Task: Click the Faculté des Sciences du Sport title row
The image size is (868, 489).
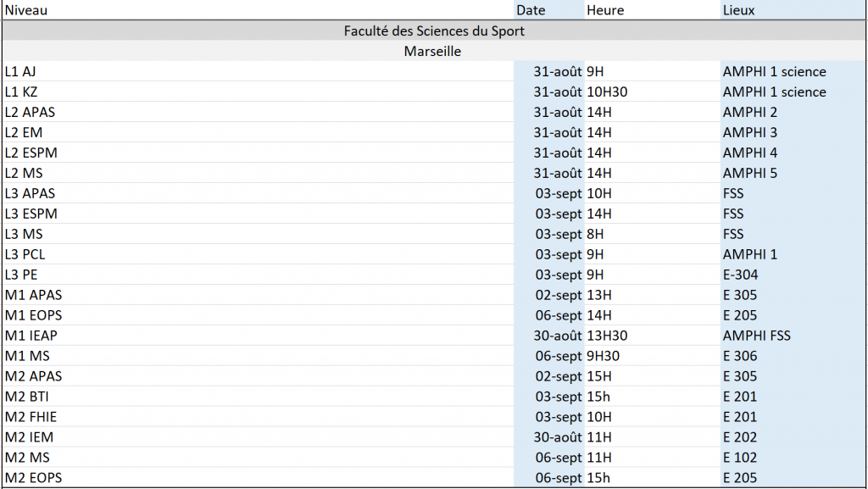Action: [x=434, y=31]
